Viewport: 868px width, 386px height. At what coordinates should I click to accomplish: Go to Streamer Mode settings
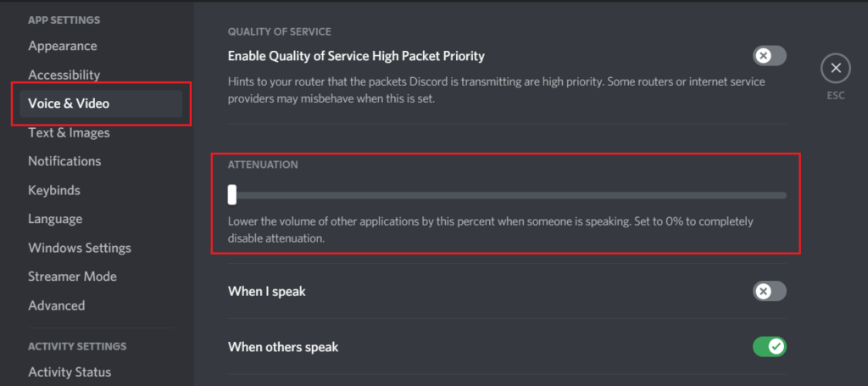coord(72,277)
